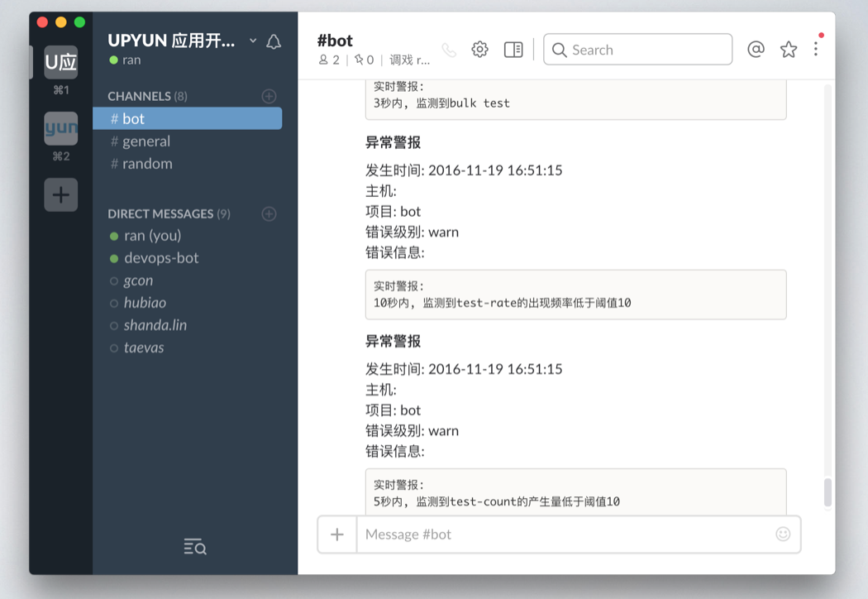Open channel settings gear
Viewport: 868px width, 599px height.
point(480,50)
